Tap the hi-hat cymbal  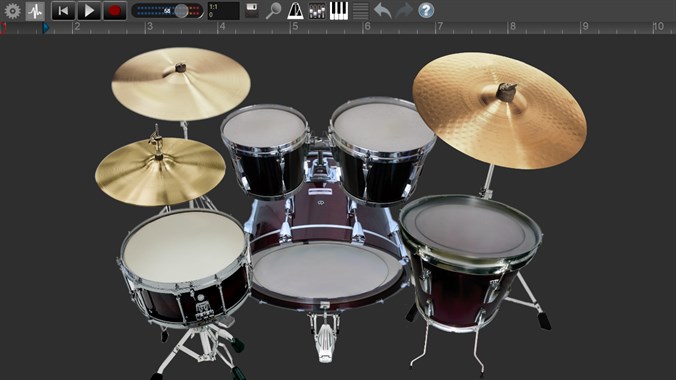[x=160, y=171]
